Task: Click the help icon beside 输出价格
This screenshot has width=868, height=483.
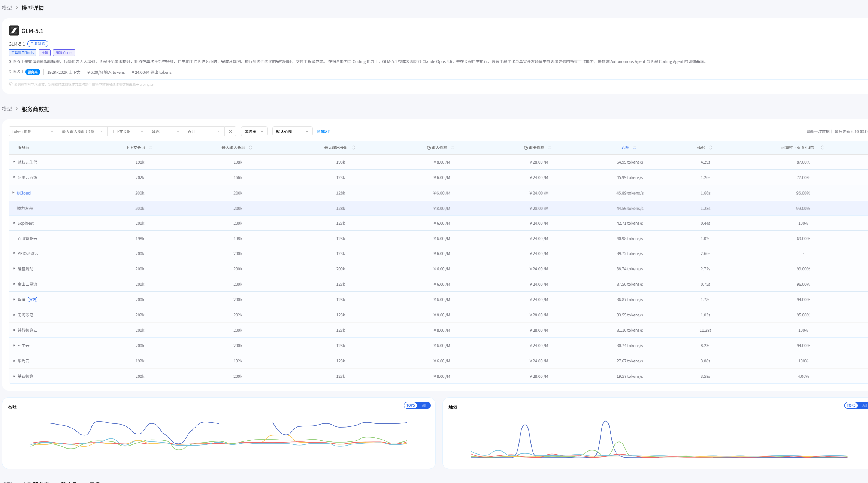Action: point(526,148)
